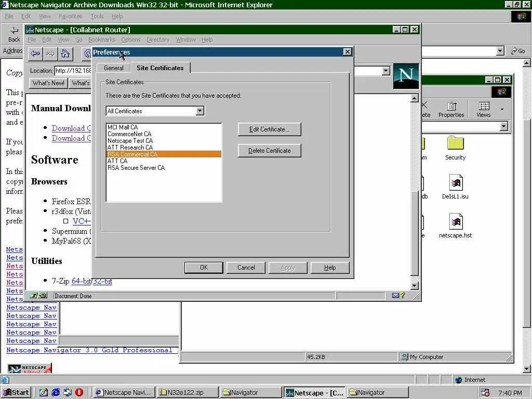Click the Back button in Internet Explorer
Image resolution: width=532 pixels, height=399 pixels.
(x=14, y=35)
